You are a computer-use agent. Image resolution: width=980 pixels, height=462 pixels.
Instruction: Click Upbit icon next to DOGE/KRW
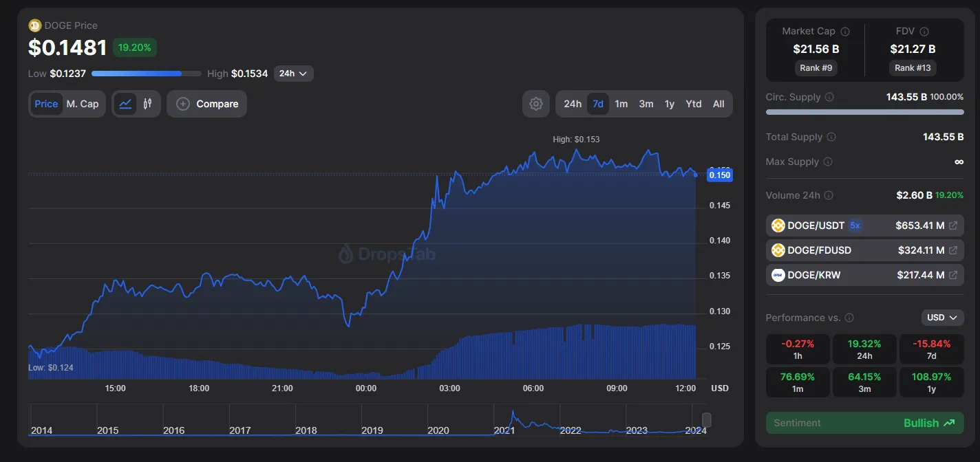(x=778, y=275)
